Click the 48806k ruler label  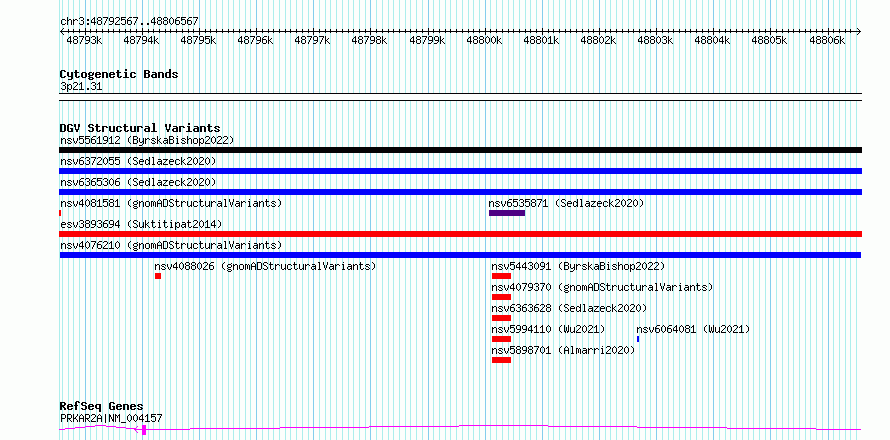827,41
